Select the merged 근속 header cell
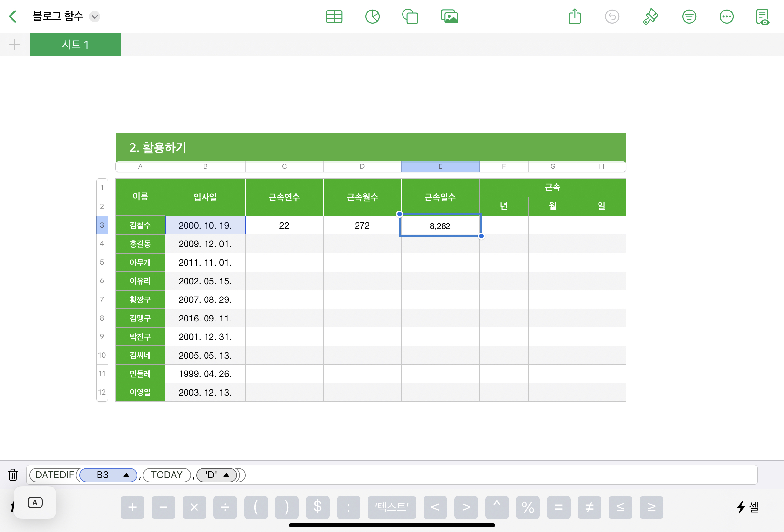784x532 pixels. coord(553,188)
